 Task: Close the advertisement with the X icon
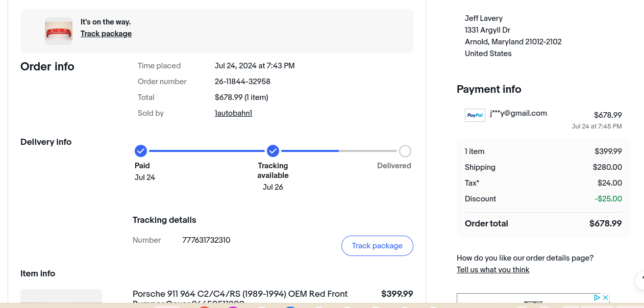(x=605, y=297)
